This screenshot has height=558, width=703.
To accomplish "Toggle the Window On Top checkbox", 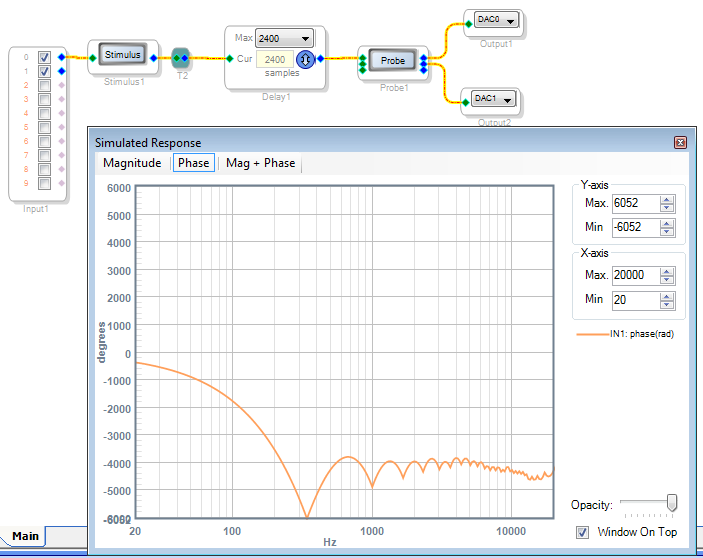I will (583, 532).
